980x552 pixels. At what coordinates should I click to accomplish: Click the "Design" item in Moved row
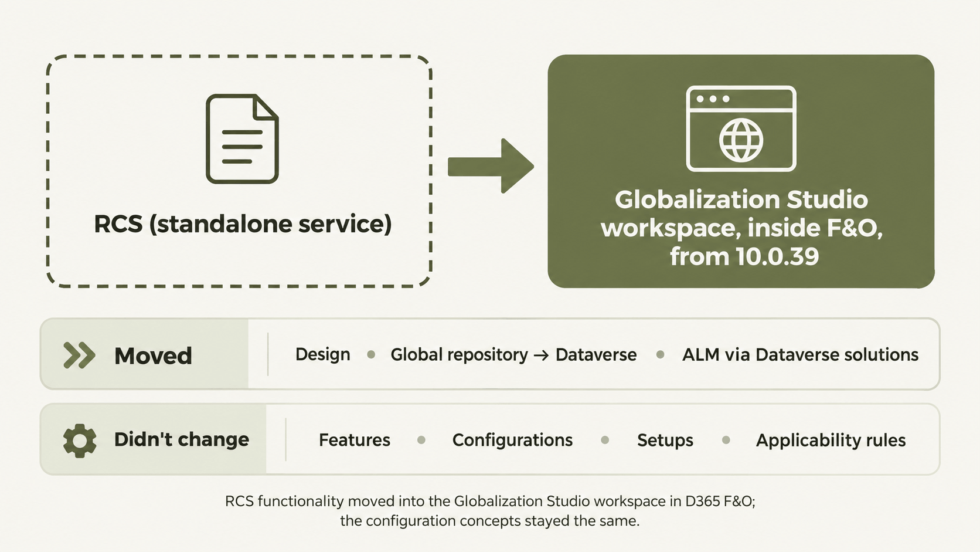tap(323, 354)
